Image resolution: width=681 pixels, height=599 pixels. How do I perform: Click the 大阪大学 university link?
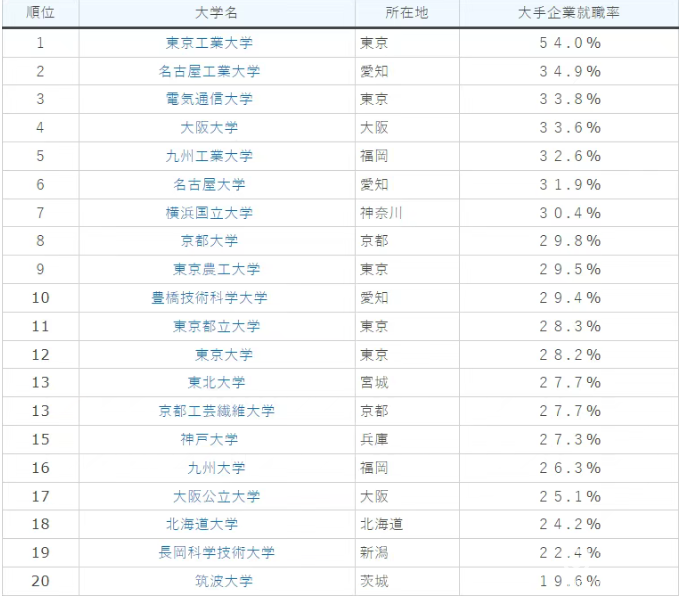pos(209,128)
